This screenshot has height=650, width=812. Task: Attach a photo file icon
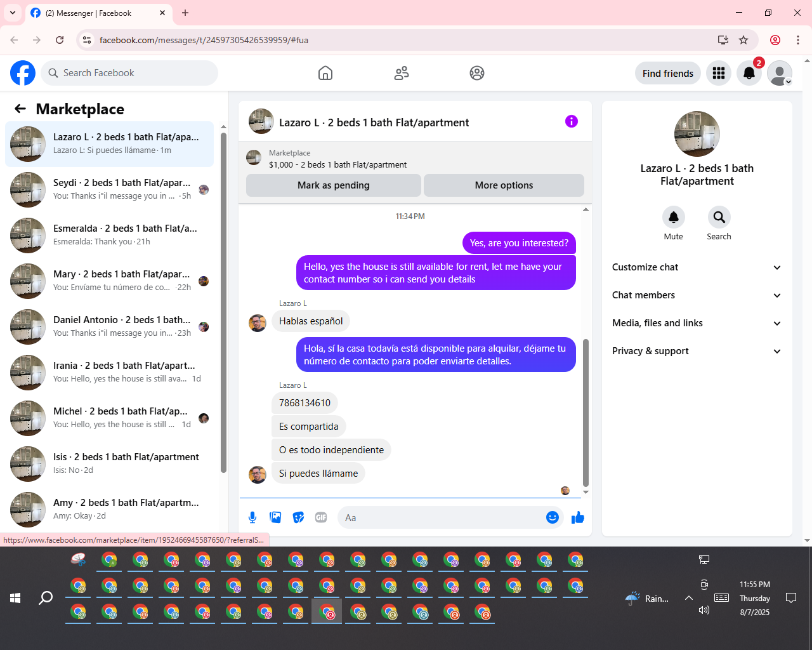click(x=275, y=517)
